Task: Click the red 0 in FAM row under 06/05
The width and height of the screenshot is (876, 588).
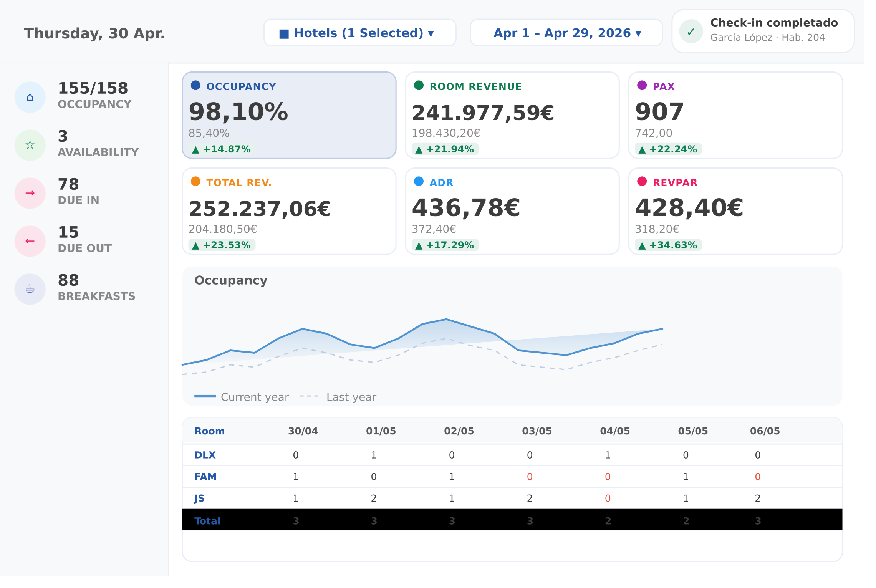Action: (758, 477)
